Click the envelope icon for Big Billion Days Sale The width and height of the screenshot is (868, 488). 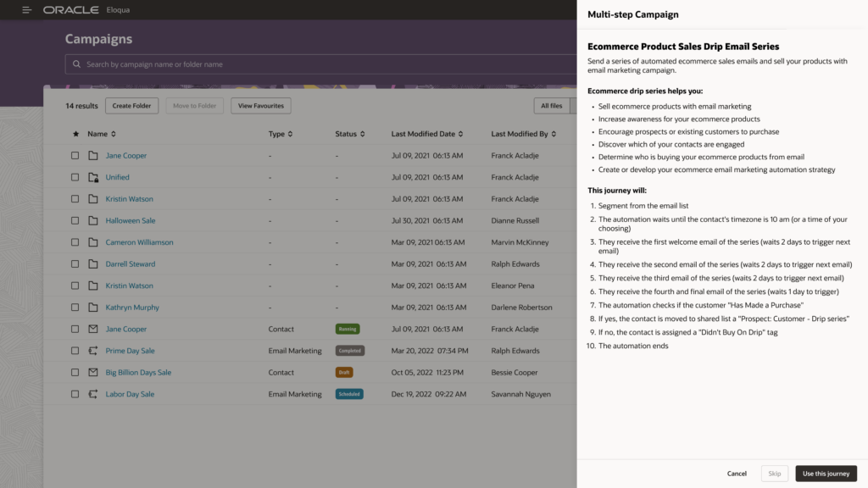[x=93, y=373]
